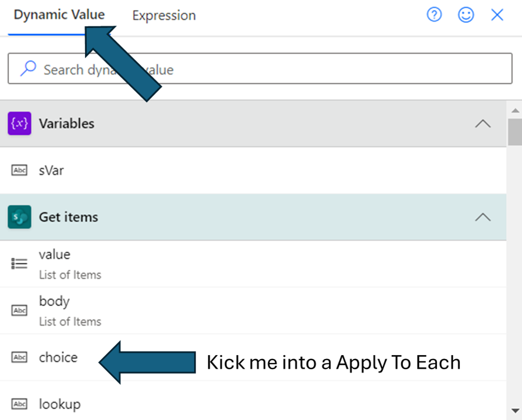Click the Abc icon beside body
Viewport: 522px width, 420px height.
tap(20, 310)
